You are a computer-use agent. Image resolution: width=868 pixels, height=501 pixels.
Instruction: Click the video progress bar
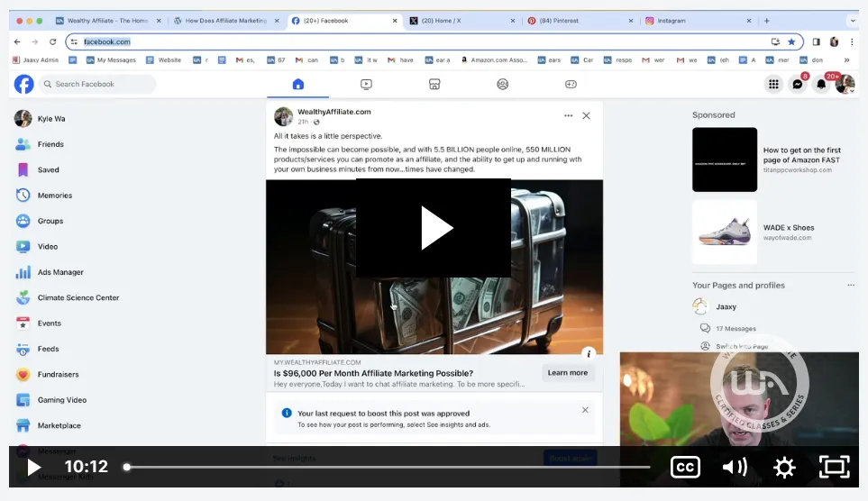388,468
